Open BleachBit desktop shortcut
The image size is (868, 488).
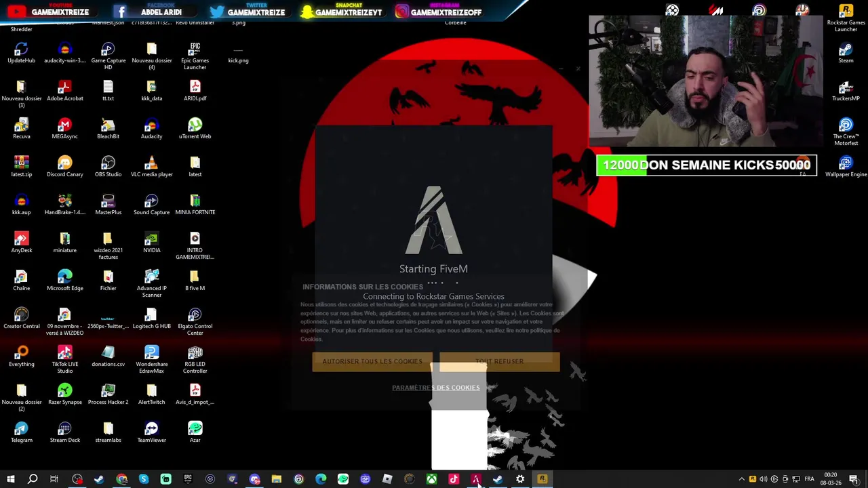108,129
